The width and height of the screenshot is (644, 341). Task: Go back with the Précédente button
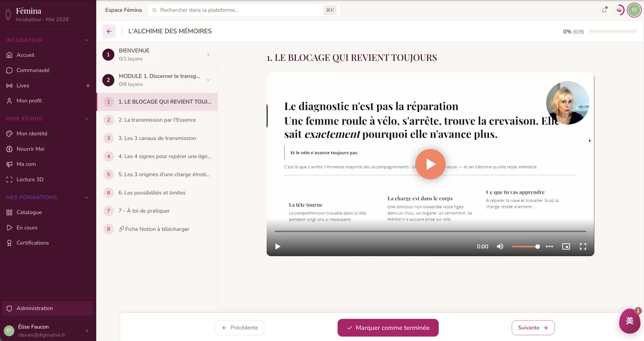240,328
